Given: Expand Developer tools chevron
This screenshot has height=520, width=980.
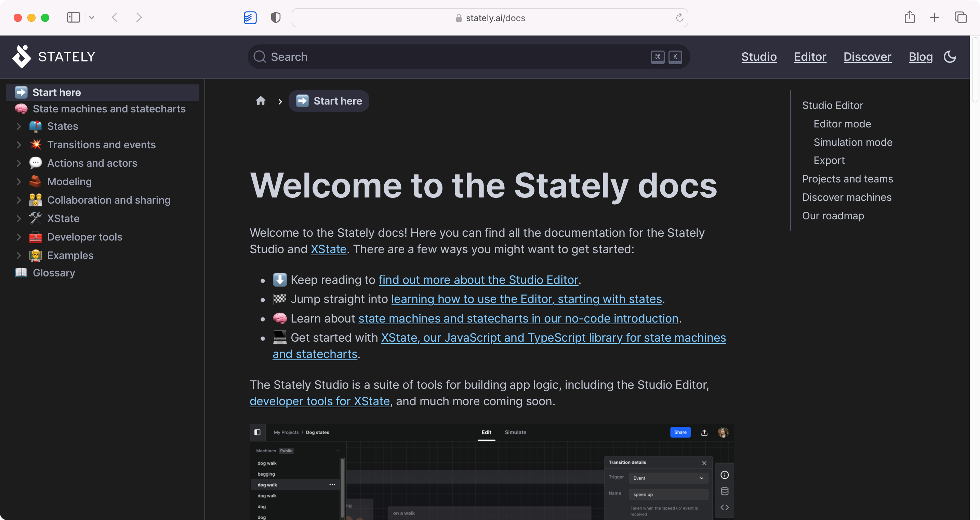Looking at the screenshot, I should 18,237.
